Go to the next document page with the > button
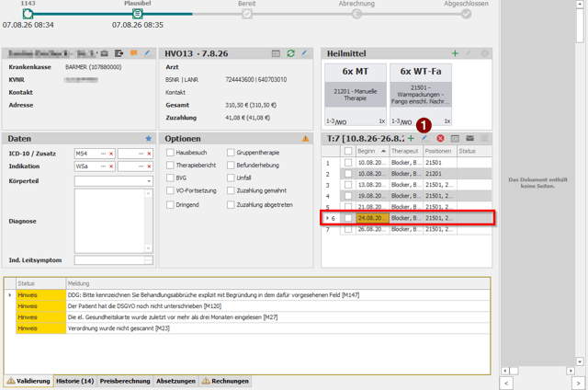Screen dimensions: 588x390 tap(578, 384)
